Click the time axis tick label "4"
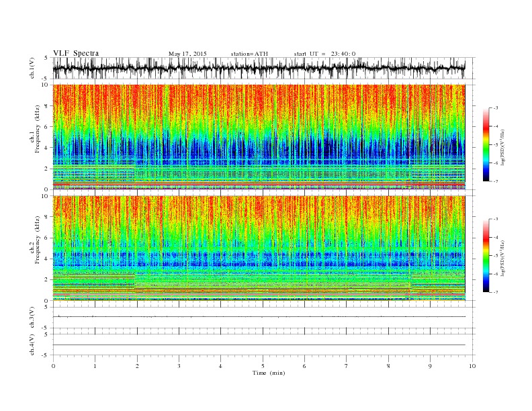Viewport: 532px width, 411px height. pos(221,366)
